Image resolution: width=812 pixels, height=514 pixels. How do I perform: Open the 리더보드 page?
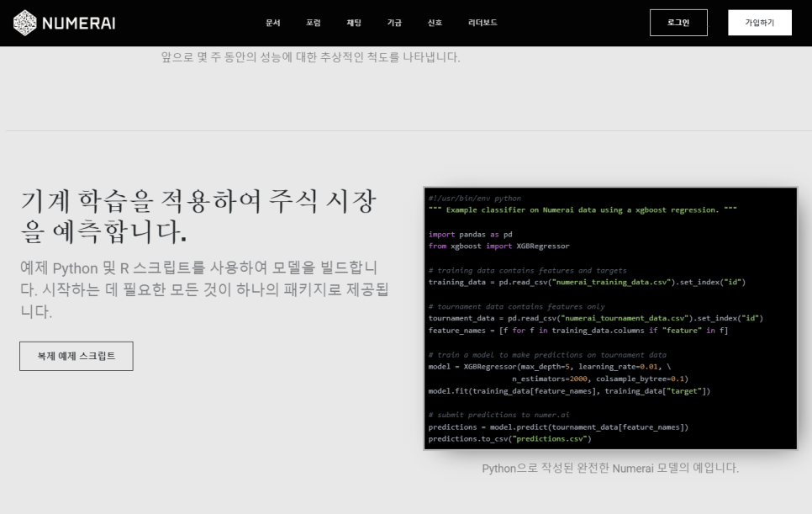482,23
